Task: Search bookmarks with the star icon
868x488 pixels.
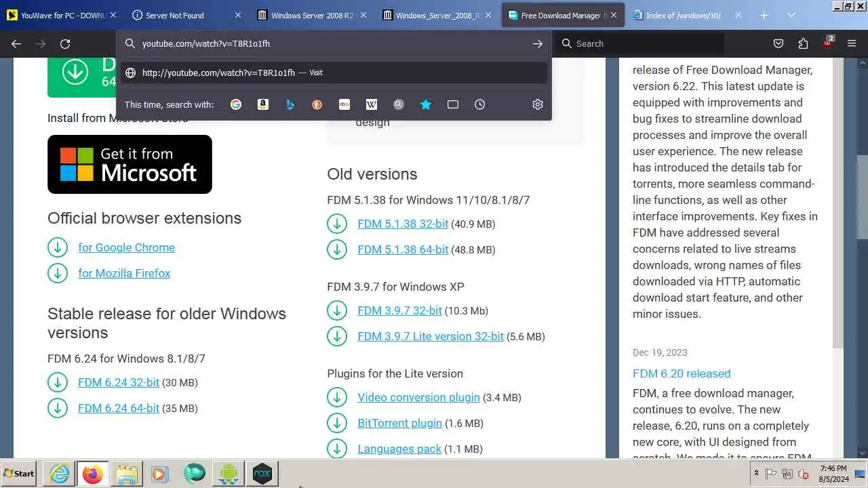Action: [426, 104]
